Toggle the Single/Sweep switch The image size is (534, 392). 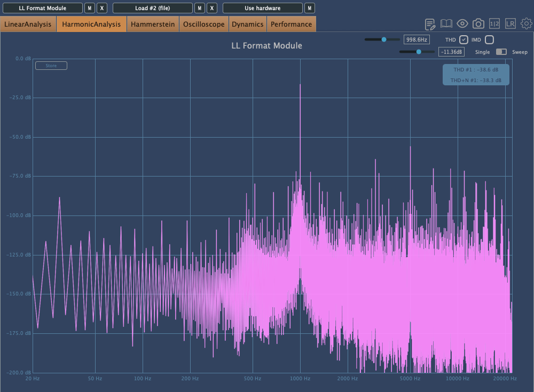(x=501, y=52)
